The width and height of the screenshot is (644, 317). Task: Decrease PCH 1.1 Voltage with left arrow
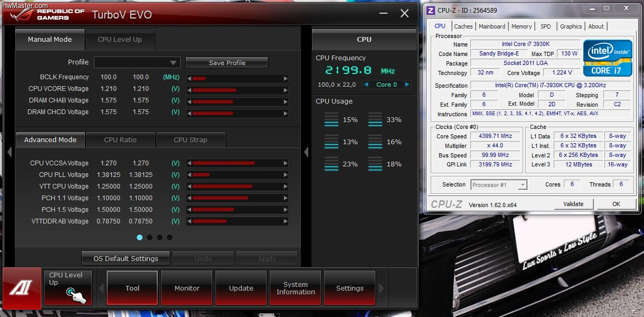[x=190, y=198]
